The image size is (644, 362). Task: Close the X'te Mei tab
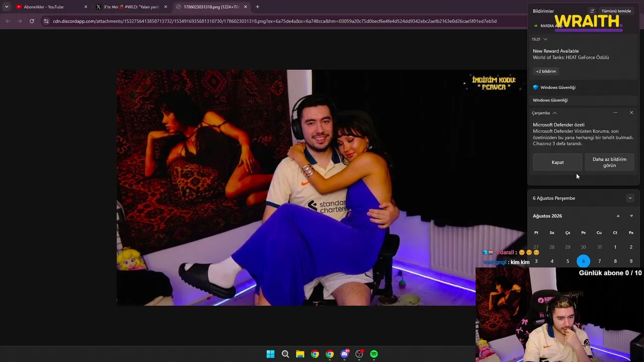click(166, 7)
